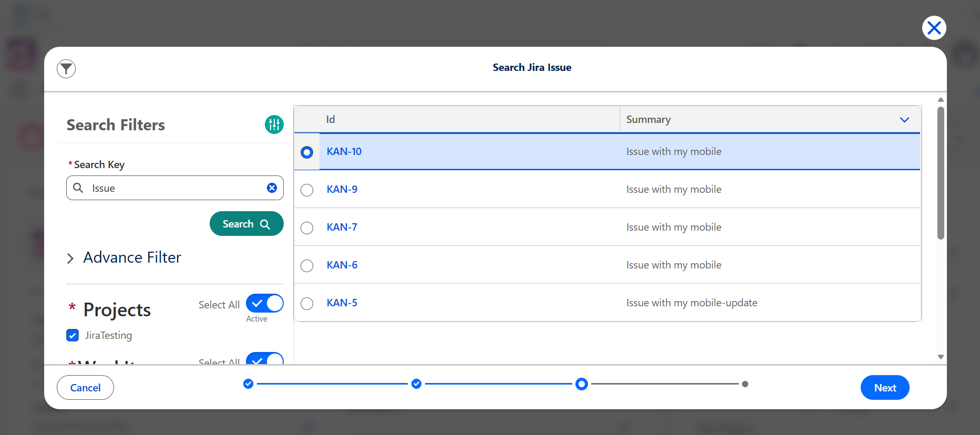Click the Next button

pyautogui.click(x=885, y=388)
